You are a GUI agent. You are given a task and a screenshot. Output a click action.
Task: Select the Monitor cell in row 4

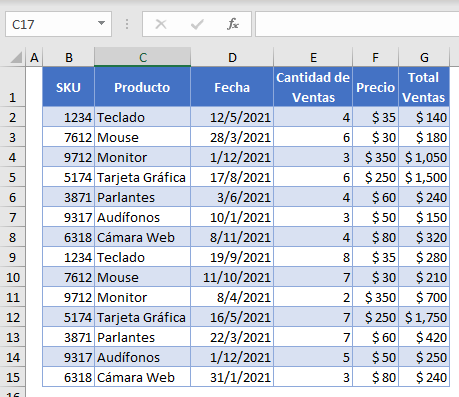click(x=142, y=157)
